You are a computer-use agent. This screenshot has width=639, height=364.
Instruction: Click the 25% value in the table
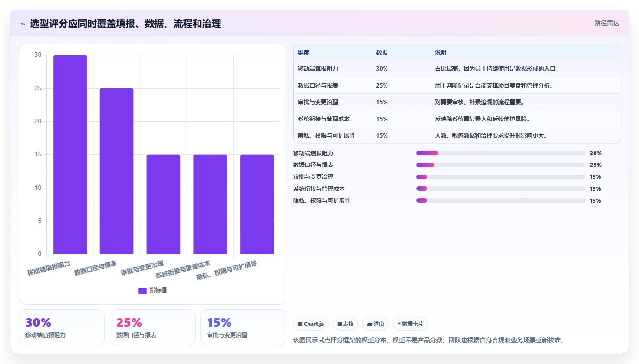pos(382,86)
